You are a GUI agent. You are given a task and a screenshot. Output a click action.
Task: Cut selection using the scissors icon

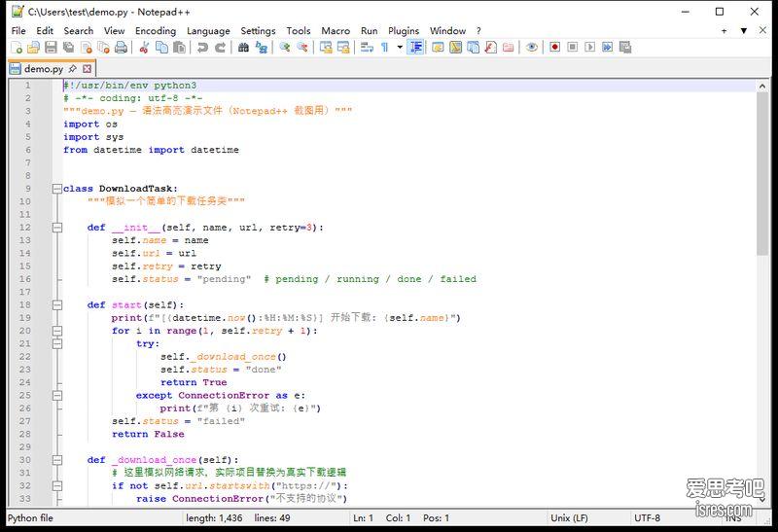(144, 47)
